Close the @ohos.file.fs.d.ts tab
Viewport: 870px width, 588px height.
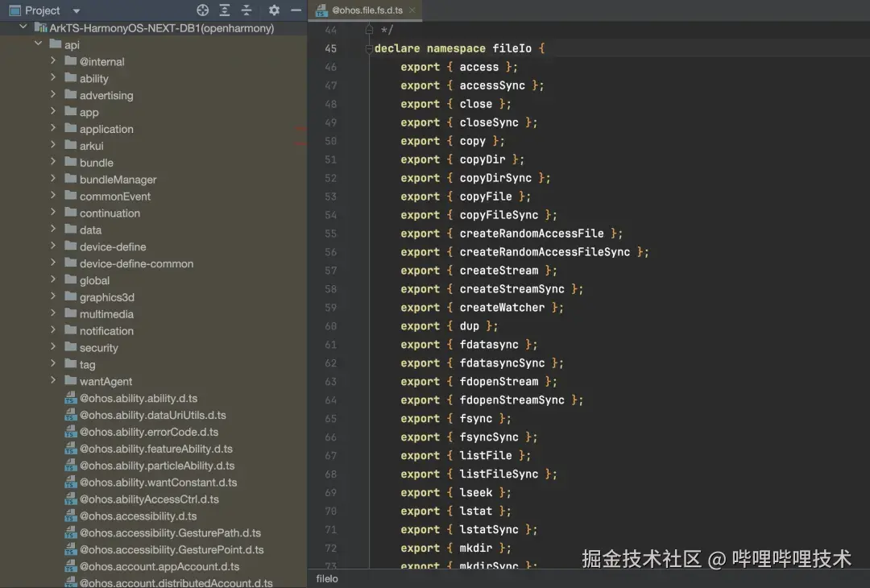tap(412, 10)
